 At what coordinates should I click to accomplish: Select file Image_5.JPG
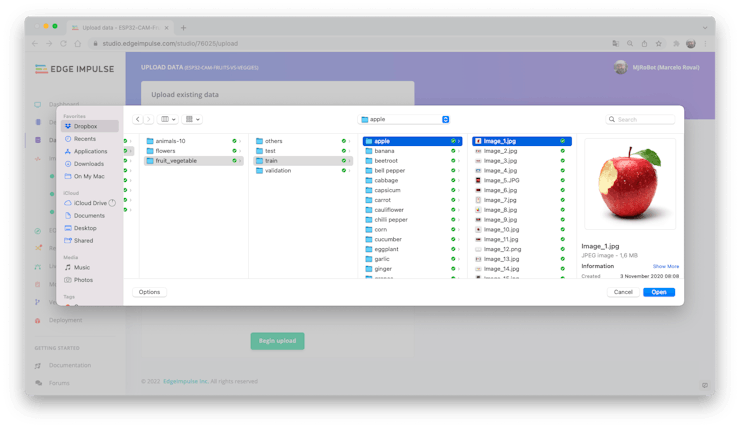pyautogui.click(x=522, y=180)
